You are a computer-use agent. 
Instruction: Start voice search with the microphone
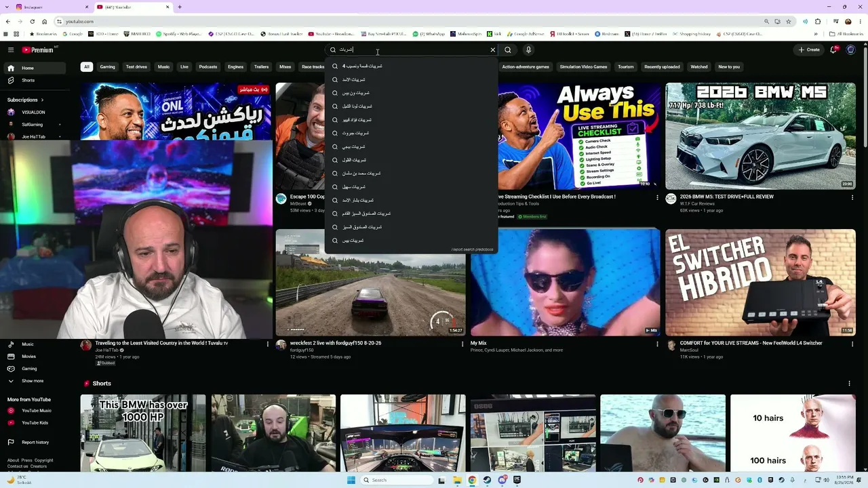pyautogui.click(x=528, y=49)
